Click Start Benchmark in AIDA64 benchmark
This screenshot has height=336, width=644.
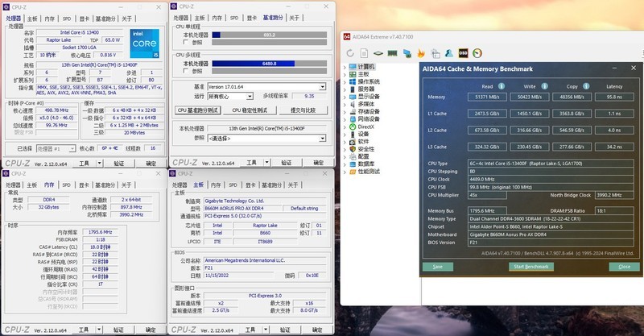point(530,267)
